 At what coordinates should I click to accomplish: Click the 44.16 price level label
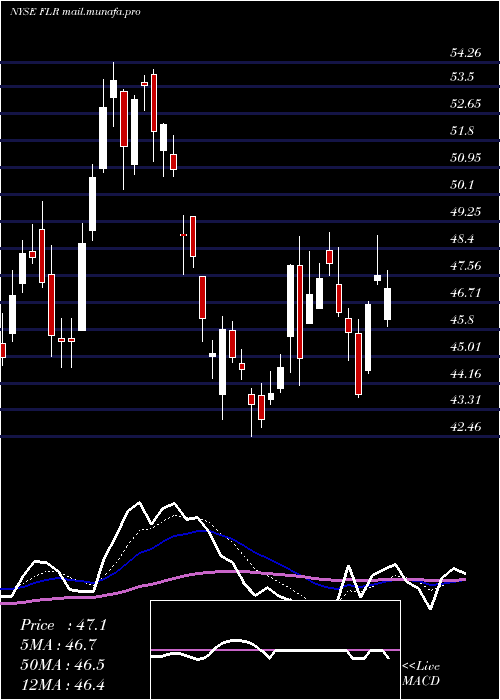(x=466, y=373)
